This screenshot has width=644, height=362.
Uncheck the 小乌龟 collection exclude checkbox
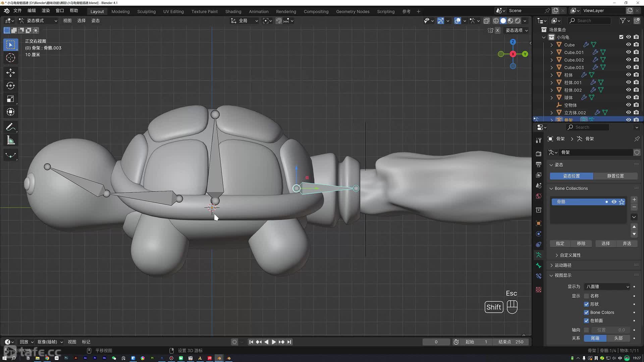tap(621, 37)
